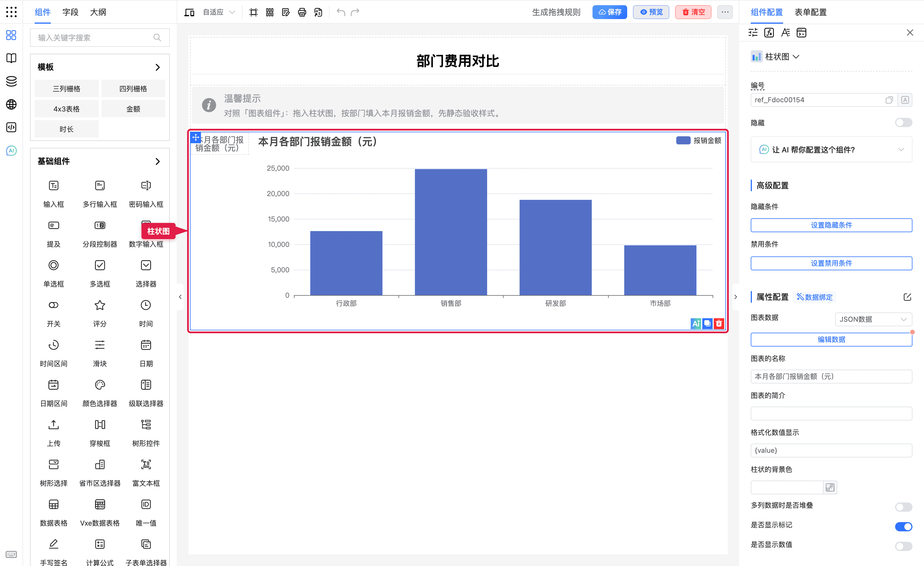Click the AI icon on chart component
This screenshot has height=566, width=924.
[696, 323]
